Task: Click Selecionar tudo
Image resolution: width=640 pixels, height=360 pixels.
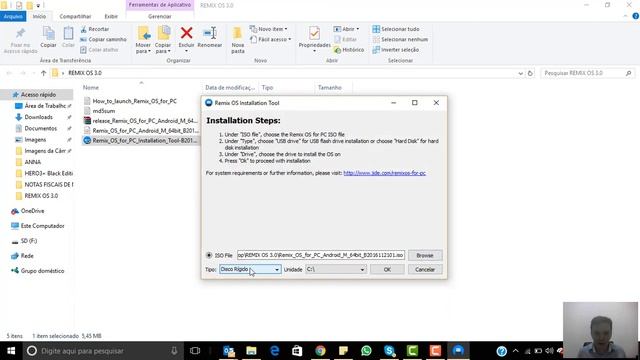Action: point(396,29)
